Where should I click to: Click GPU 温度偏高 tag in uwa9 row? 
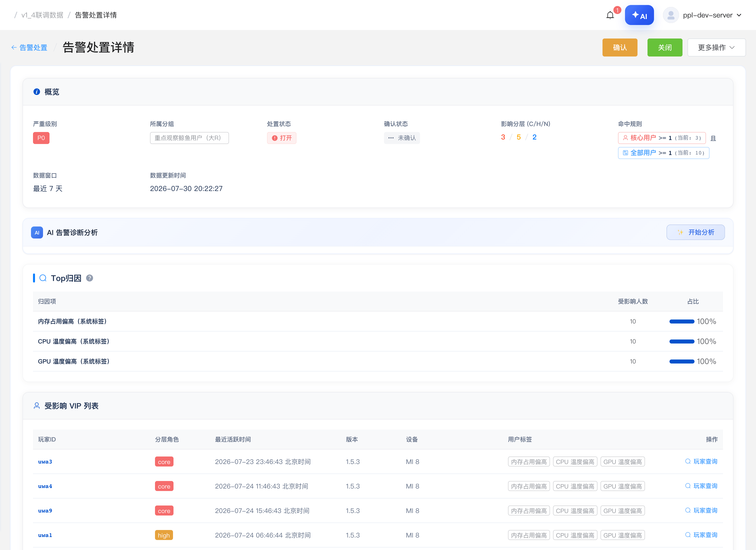point(623,511)
